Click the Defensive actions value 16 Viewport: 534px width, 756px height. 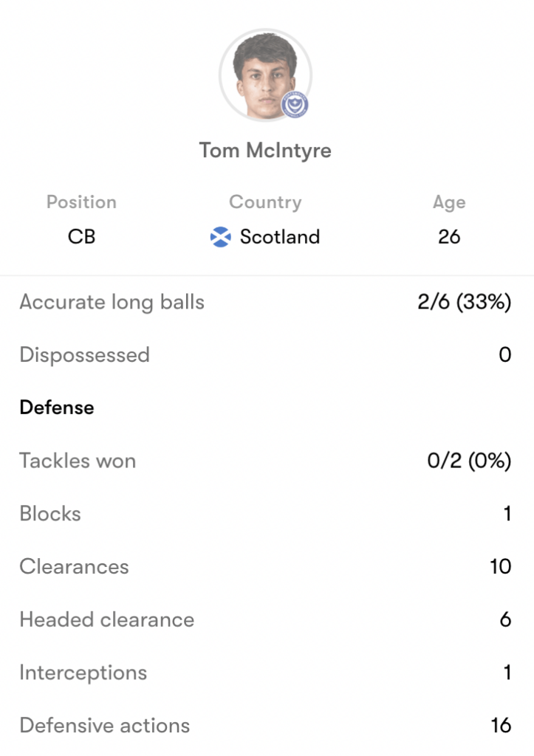pos(502,726)
